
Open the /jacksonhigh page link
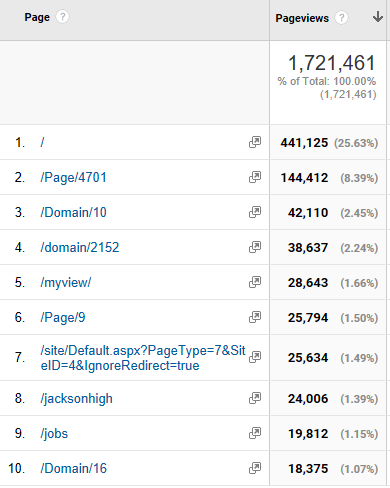click(x=76, y=399)
